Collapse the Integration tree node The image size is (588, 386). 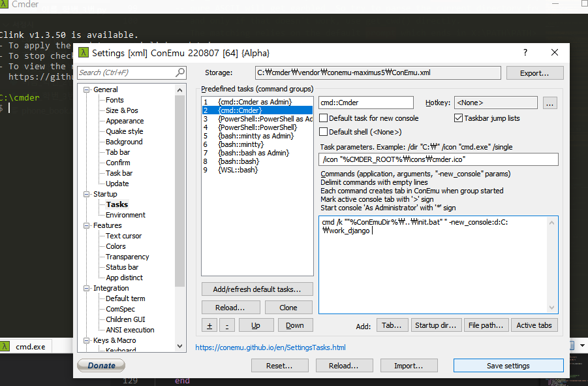click(x=87, y=288)
